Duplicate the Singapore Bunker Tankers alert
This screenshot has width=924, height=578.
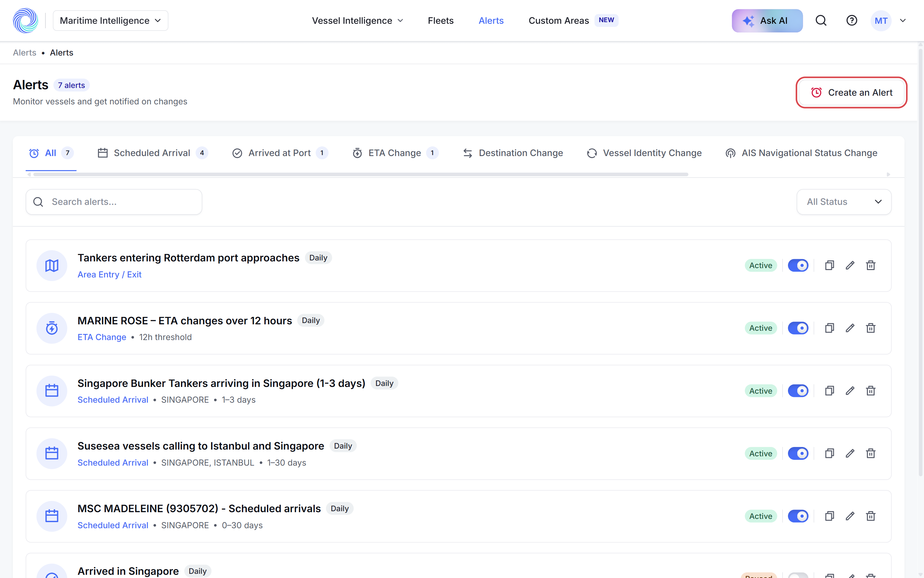[x=829, y=391]
